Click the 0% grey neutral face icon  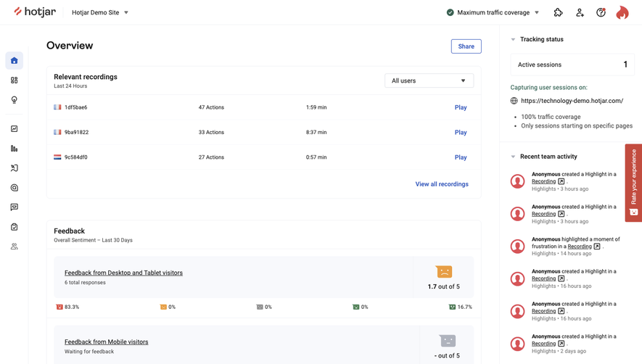[260, 307]
